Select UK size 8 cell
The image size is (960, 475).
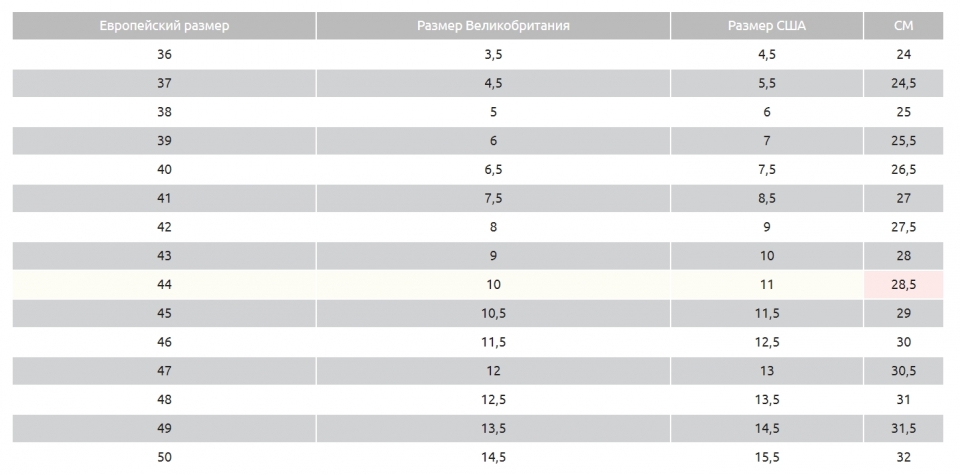click(493, 227)
